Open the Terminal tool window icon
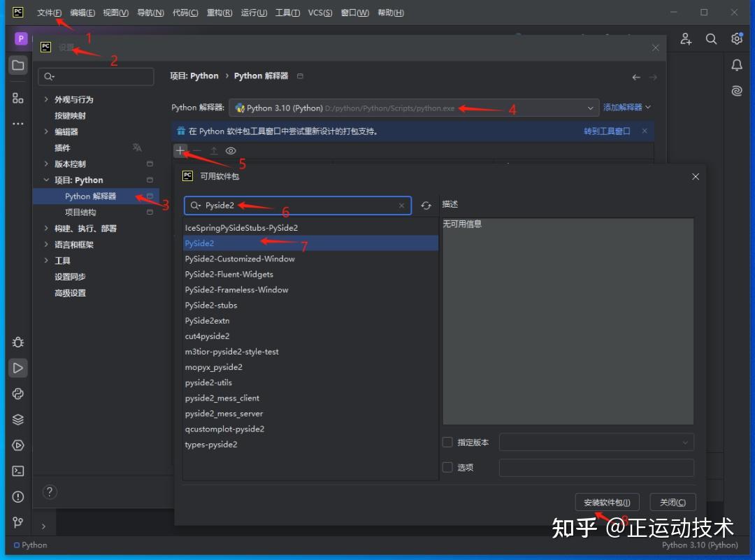Screen dimensions: 755x560 (x=18, y=471)
